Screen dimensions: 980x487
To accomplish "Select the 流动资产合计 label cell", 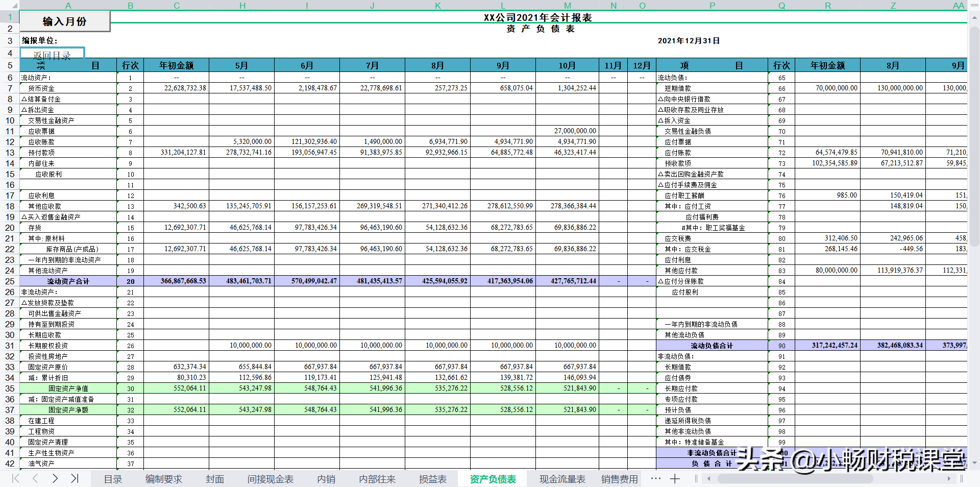I will click(68, 281).
